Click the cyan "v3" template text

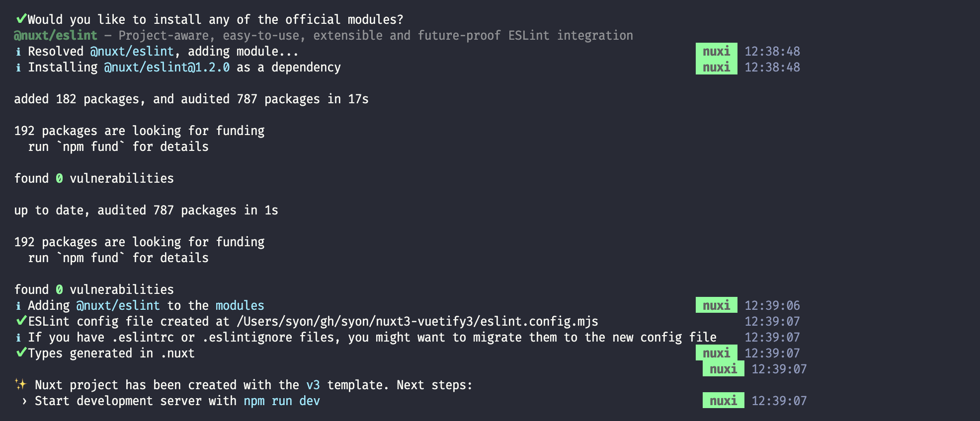(x=313, y=385)
